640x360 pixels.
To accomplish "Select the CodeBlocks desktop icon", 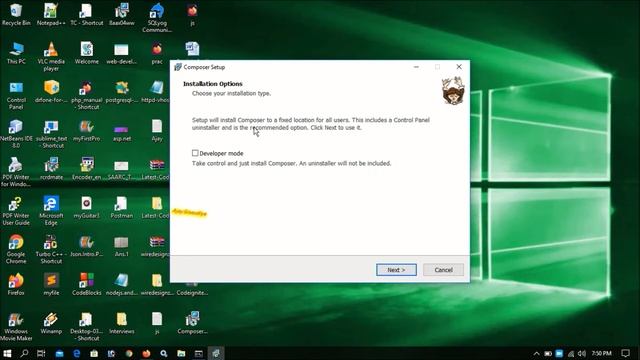I will [x=87, y=284].
